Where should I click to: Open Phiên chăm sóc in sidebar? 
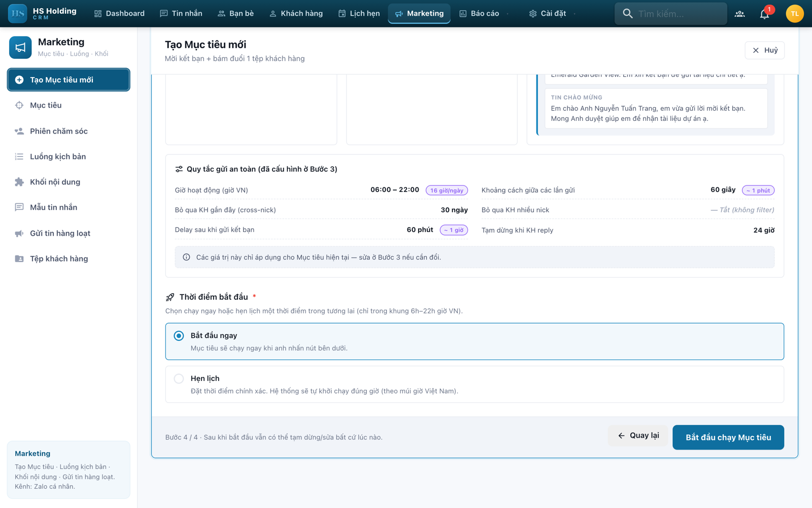pyautogui.click(x=69, y=131)
